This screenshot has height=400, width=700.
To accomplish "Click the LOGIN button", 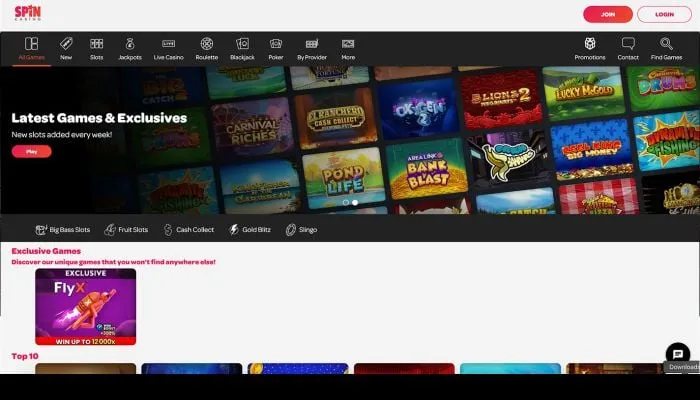I will pos(664,14).
